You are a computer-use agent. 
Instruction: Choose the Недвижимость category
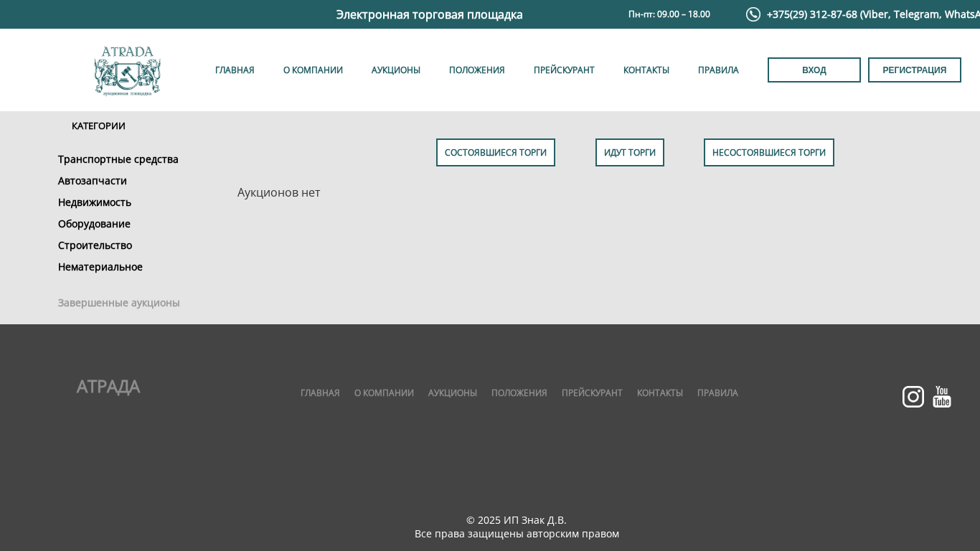pos(95,202)
